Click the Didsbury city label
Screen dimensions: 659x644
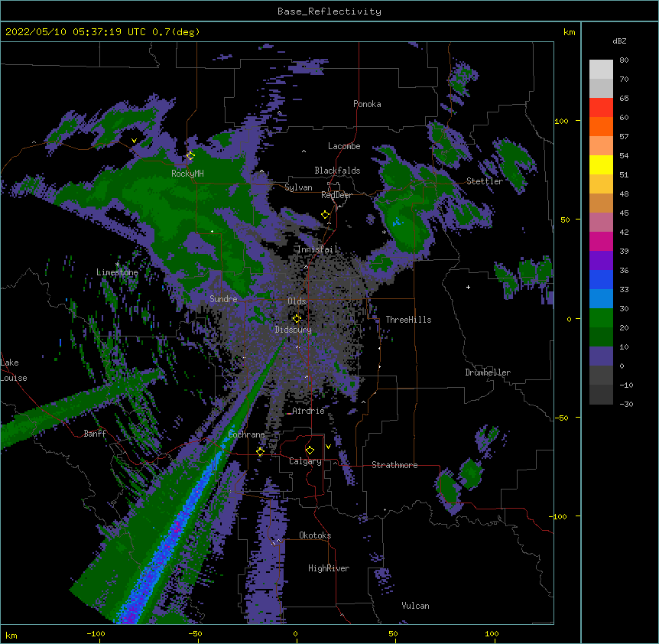pyautogui.click(x=294, y=330)
